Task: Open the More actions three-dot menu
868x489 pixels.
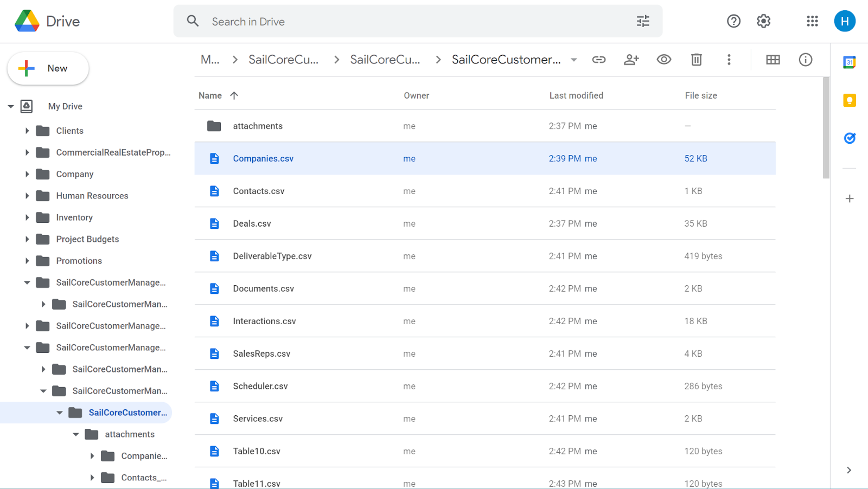Action: point(729,60)
